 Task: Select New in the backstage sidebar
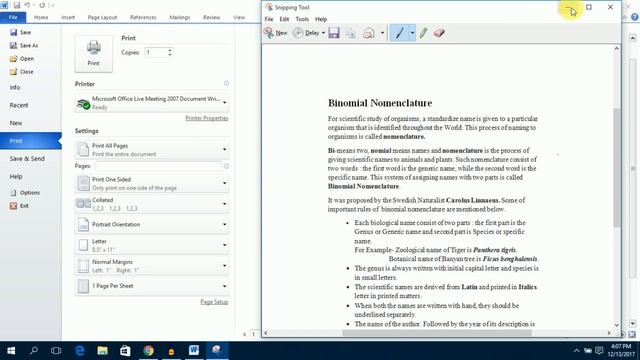16,123
